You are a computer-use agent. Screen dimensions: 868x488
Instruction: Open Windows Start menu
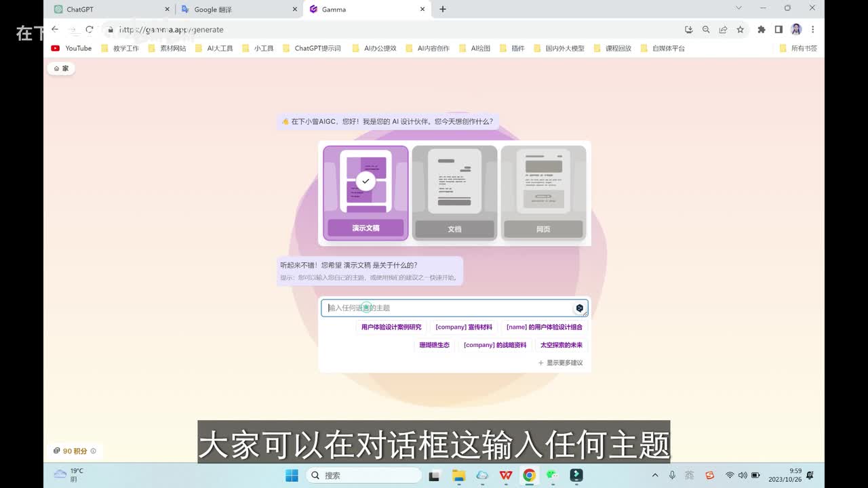pos(292,475)
